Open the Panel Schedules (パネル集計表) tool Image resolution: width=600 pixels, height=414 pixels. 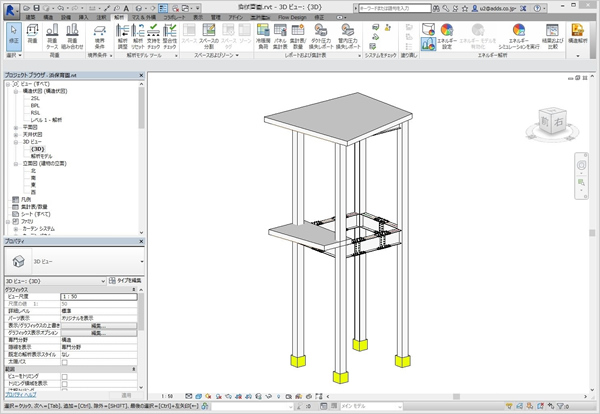tap(280, 36)
